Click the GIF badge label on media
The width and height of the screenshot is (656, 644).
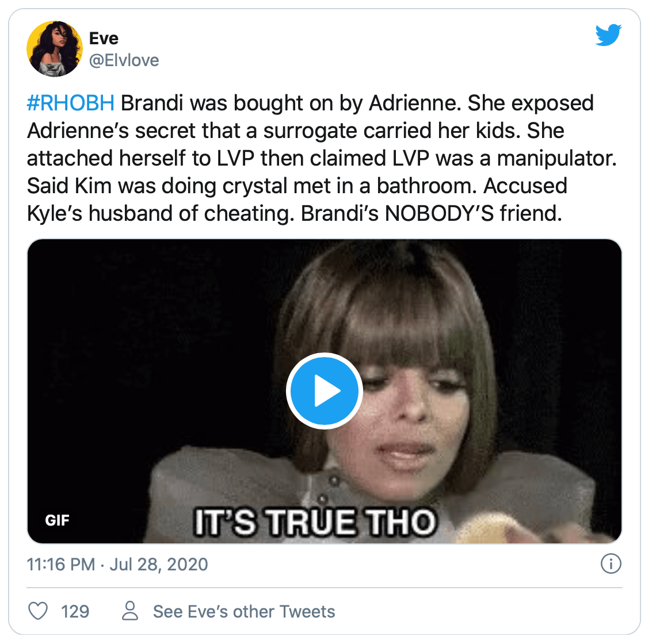tap(58, 520)
